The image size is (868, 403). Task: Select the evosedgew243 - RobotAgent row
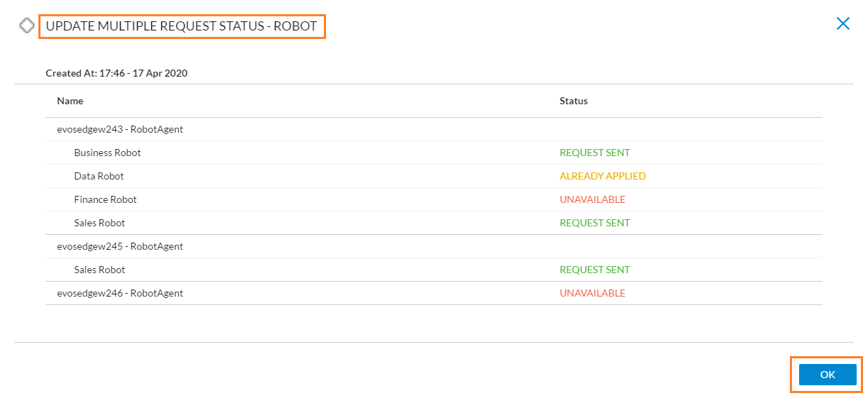click(x=434, y=129)
